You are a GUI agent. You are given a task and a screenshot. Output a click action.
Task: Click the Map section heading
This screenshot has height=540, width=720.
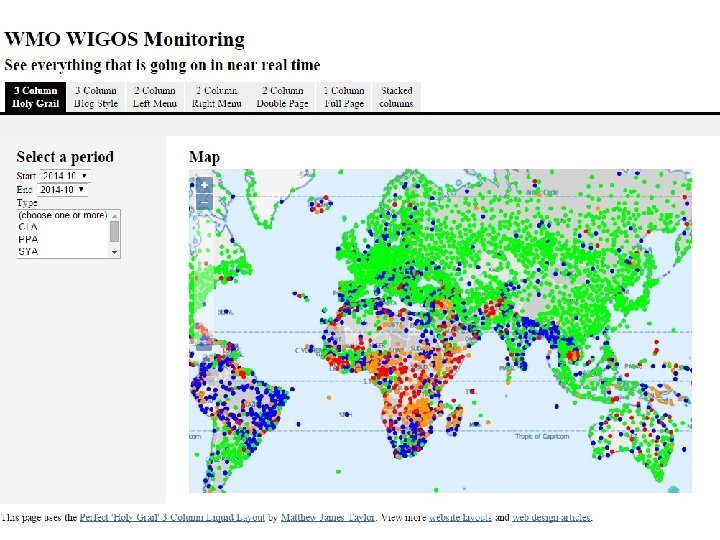[x=204, y=157]
